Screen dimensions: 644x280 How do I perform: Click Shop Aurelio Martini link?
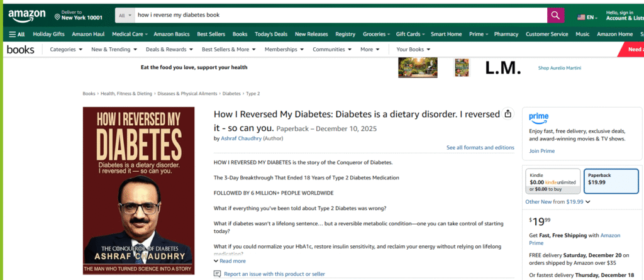pos(559,68)
